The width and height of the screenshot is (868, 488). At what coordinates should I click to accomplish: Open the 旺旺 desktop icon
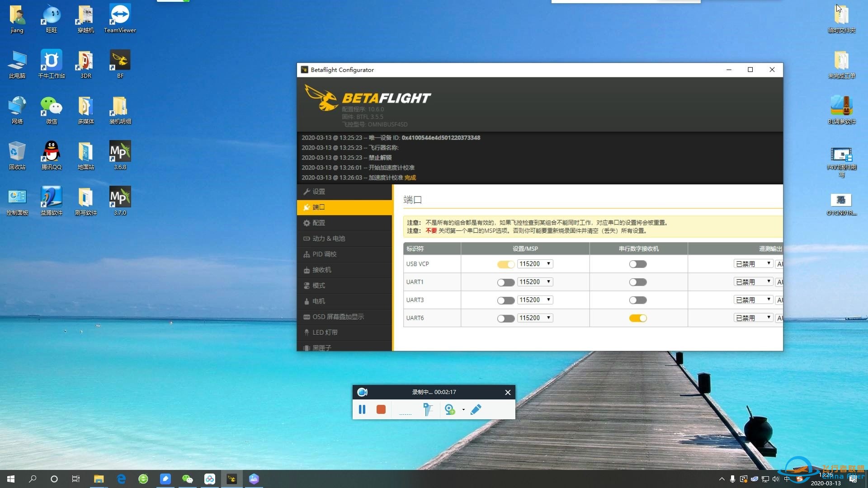click(52, 19)
